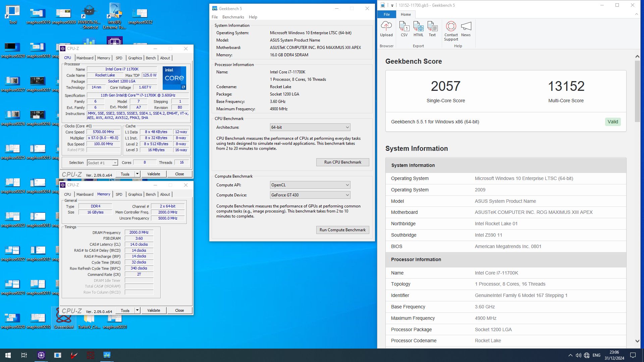
Task: Export results as HTML
Action: [418, 29]
